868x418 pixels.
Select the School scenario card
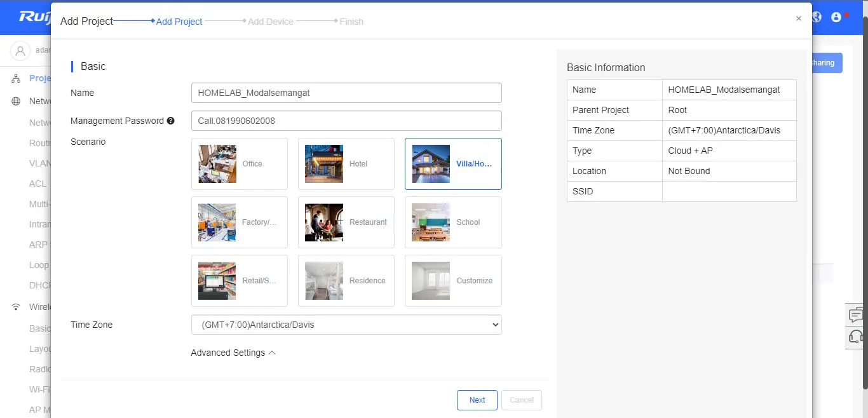point(453,222)
